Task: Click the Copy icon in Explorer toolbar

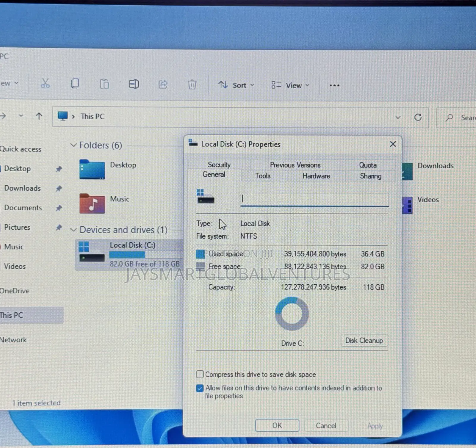Action: [75, 84]
